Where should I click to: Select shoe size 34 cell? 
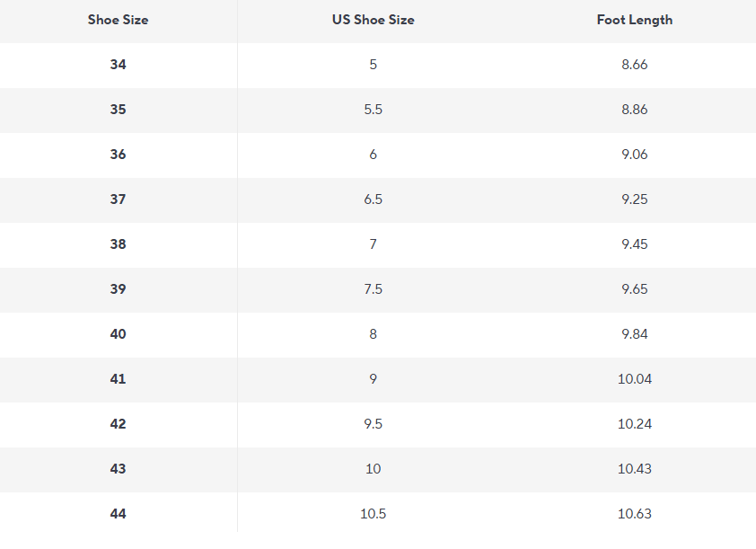point(119,64)
